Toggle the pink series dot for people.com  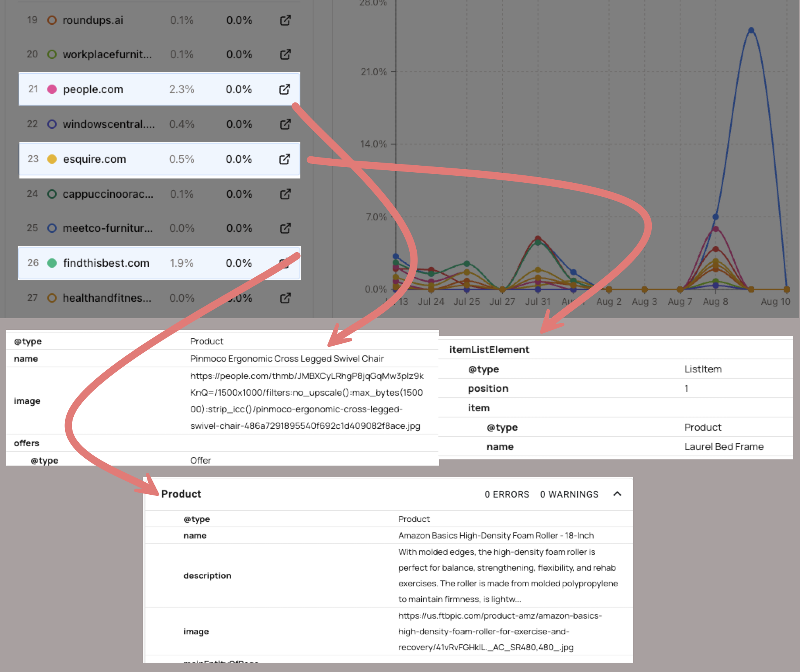point(52,89)
